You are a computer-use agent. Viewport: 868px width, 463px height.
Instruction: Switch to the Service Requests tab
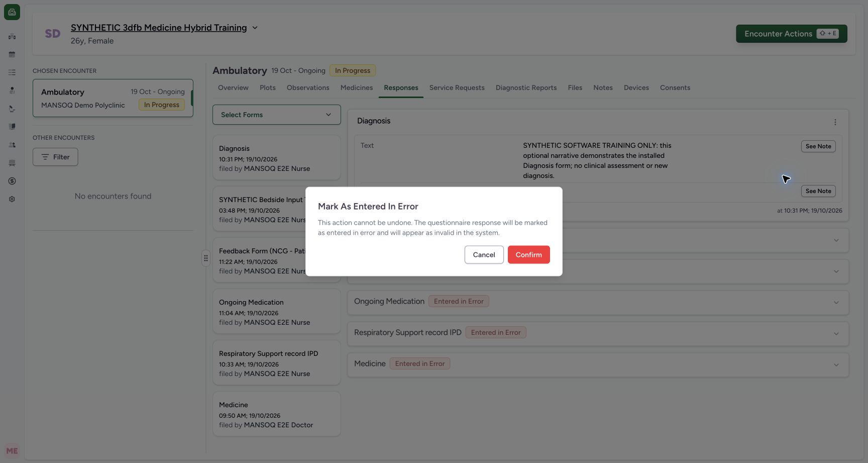tap(457, 87)
